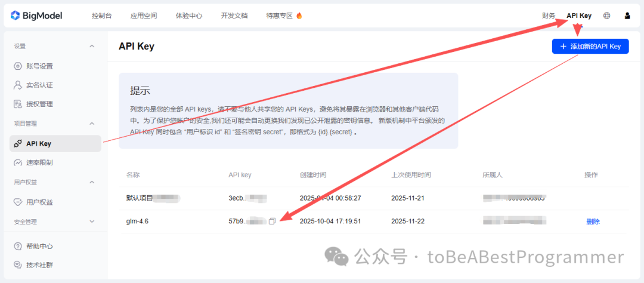Click the 账号设置 gear icon
The width and height of the screenshot is (644, 283).
[x=18, y=66]
